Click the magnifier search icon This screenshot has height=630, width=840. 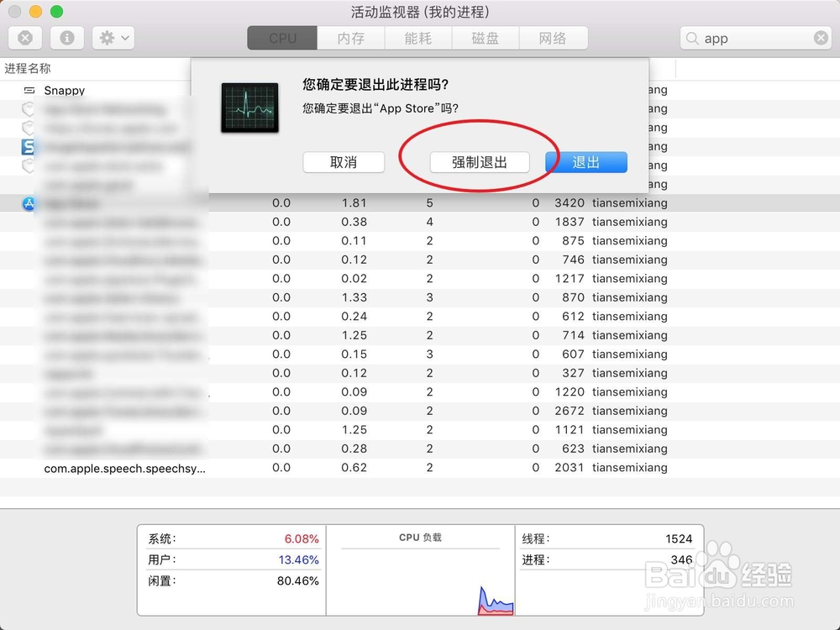[692, 39]
